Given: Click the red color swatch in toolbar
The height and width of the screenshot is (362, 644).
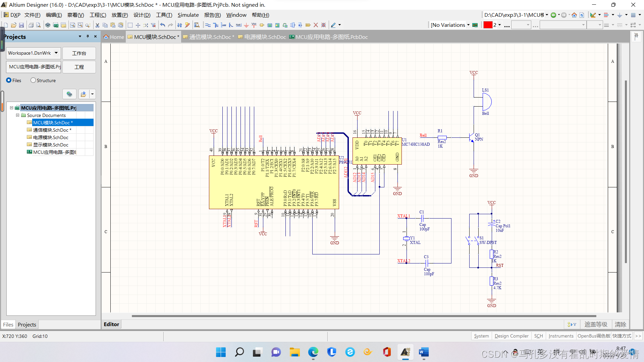Looking at the screenshot, I should coord(488,25).
